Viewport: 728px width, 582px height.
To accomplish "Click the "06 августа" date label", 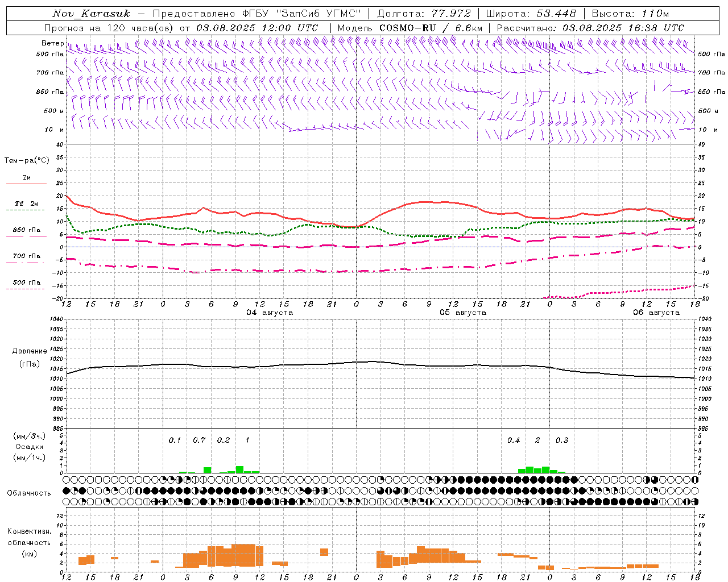I will (656, 313).
